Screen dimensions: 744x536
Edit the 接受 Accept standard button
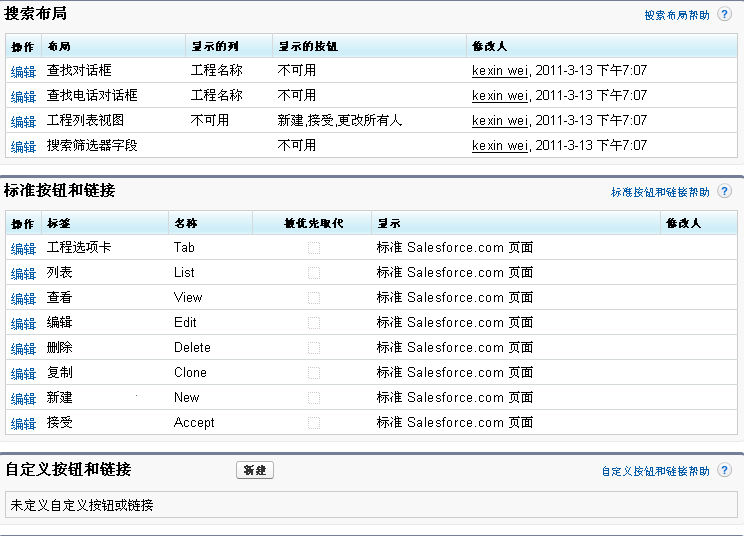tap(23, 424)
